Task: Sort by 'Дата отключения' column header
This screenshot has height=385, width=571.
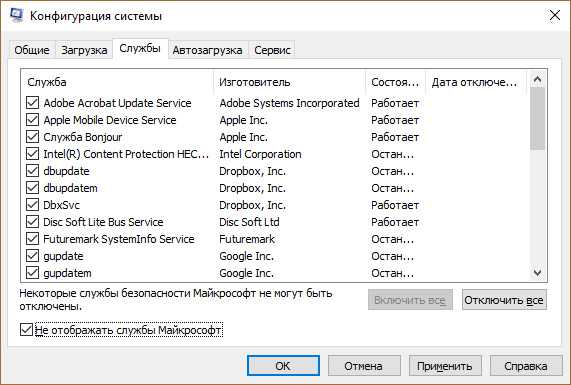Action: click(476, 82)
